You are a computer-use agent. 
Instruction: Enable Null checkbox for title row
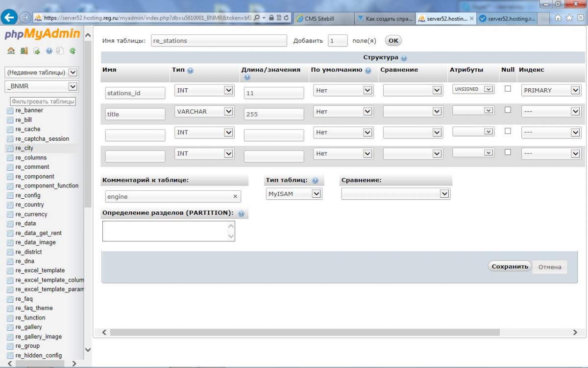point(508,110)
